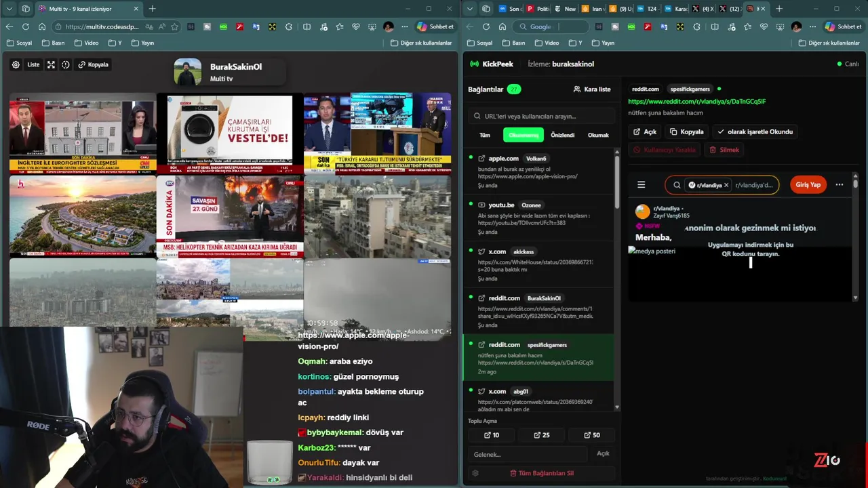868x488 pixels.
Task: Select the CNN Türk Eurofighter stream tile
Action: 83,133
